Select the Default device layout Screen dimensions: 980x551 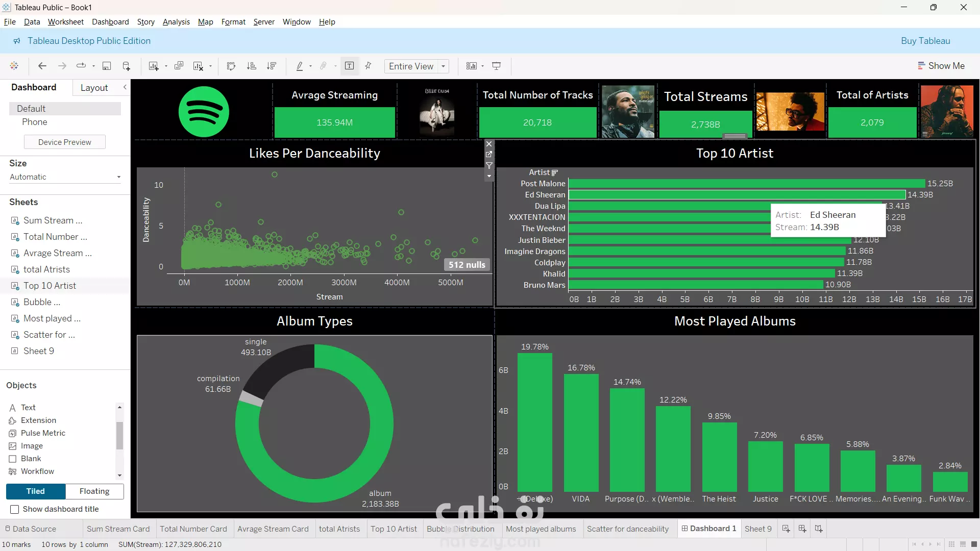(x=65, y=109)
